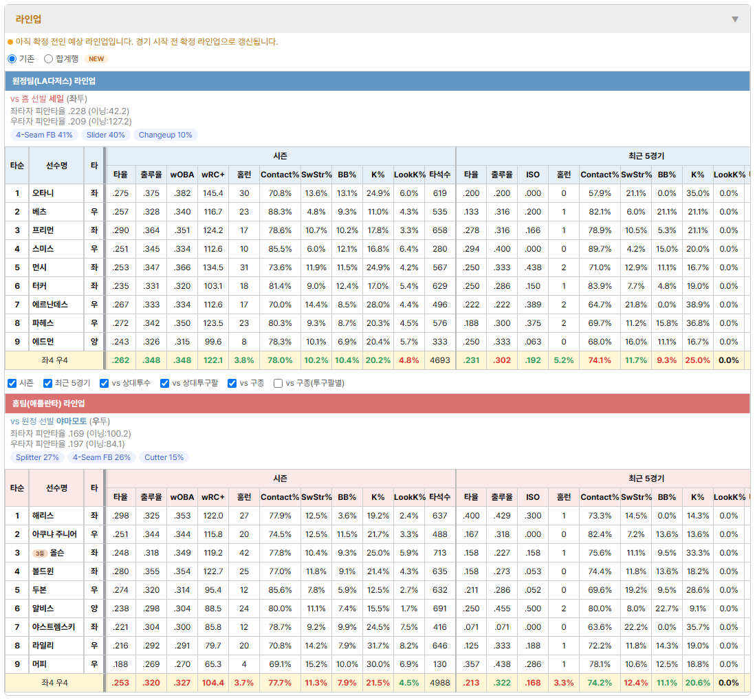Screen dimensions: 755x700
Task: Click the 원정팀(LA다저스) 라인업 header
Action: (x=377, y=81)
